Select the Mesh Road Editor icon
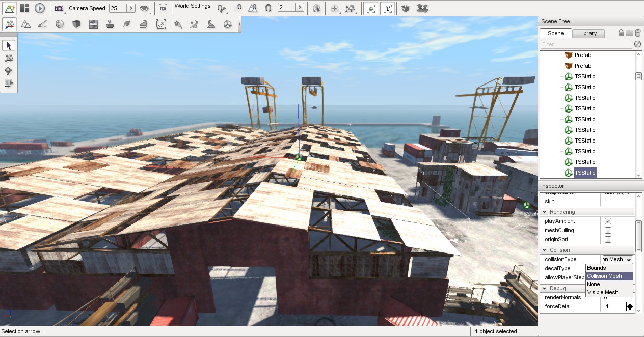 (144, 24)
